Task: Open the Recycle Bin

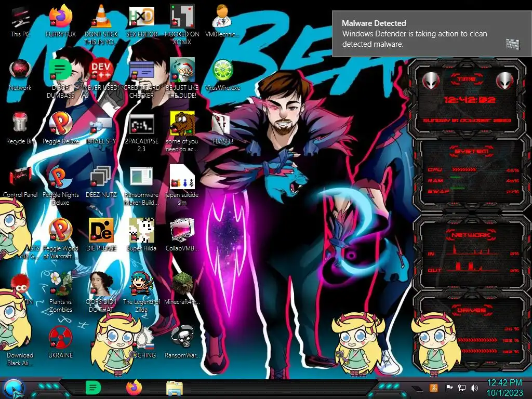Action: click(x=20, y=129)
